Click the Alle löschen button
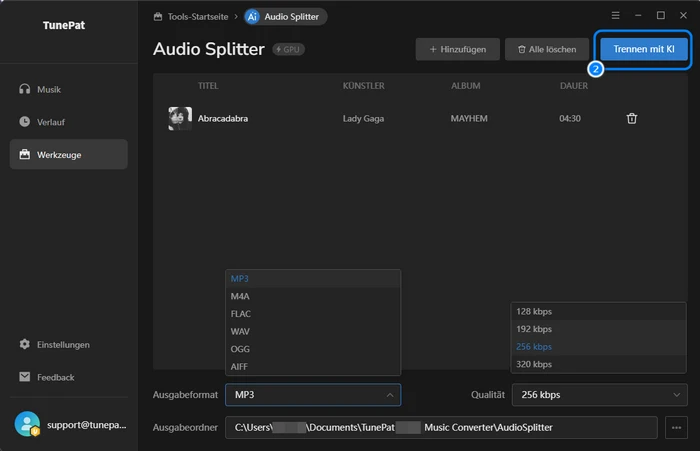The width and height of the screenshot is (700, 451). 547,49
